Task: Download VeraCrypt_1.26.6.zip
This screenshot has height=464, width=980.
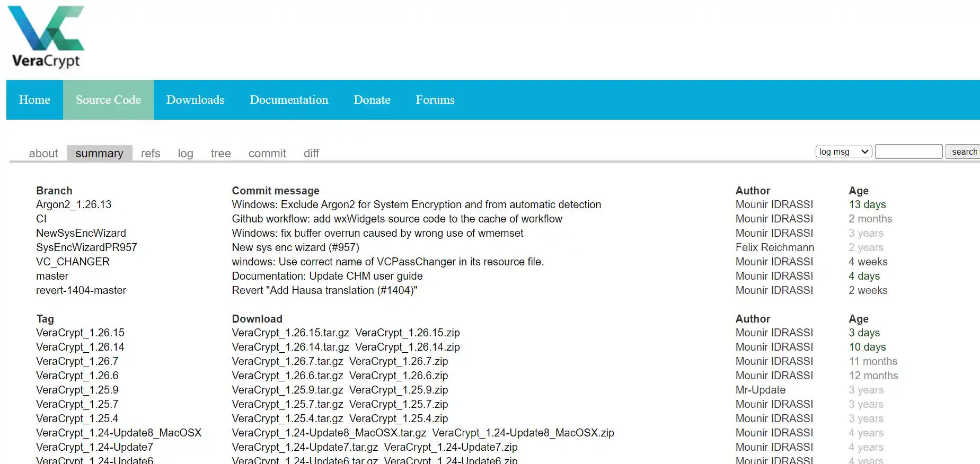Action: coord(399,376)
